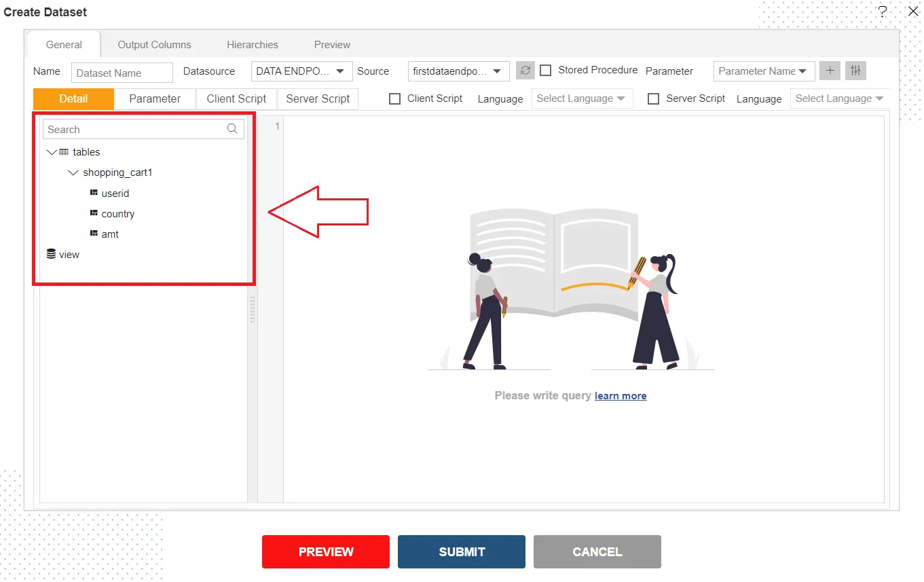Screen dimensions: 924x582
Task: Tick the Server Script checkbox
Action: (x=653, y=98)
